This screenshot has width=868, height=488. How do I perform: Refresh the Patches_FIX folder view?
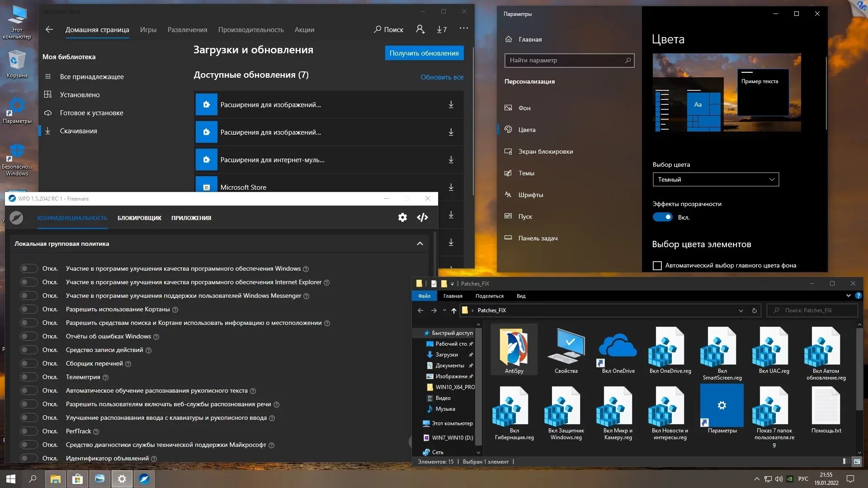(x=754, y=310)
